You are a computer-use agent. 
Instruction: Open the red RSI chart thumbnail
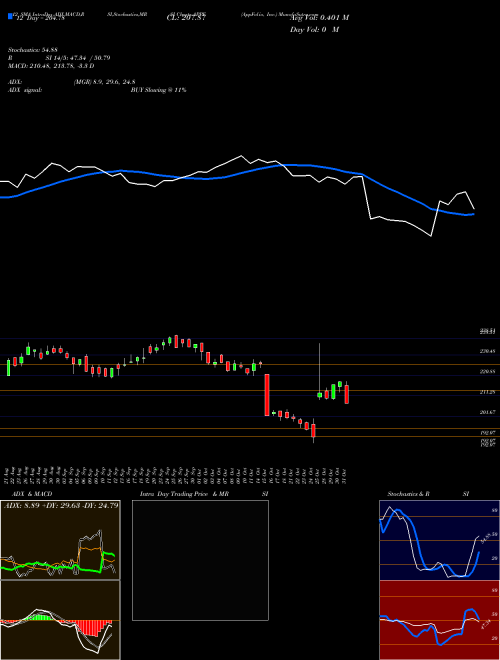click(439, 620)
